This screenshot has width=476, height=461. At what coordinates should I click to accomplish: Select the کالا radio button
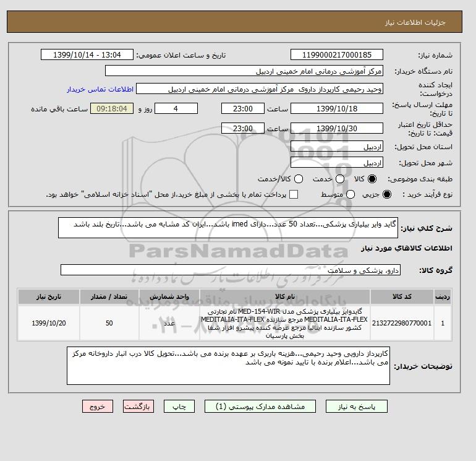pyautogui.click(x=372, y=179)
